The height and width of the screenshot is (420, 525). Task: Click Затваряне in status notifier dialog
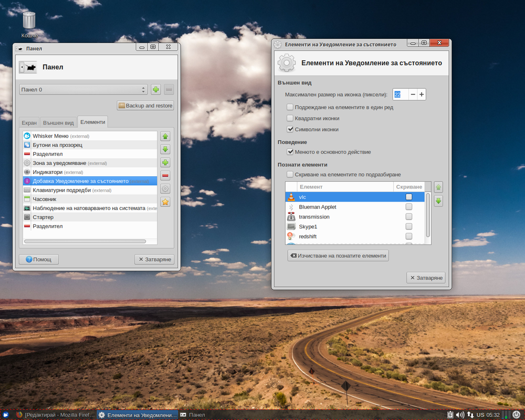(426, 278)
